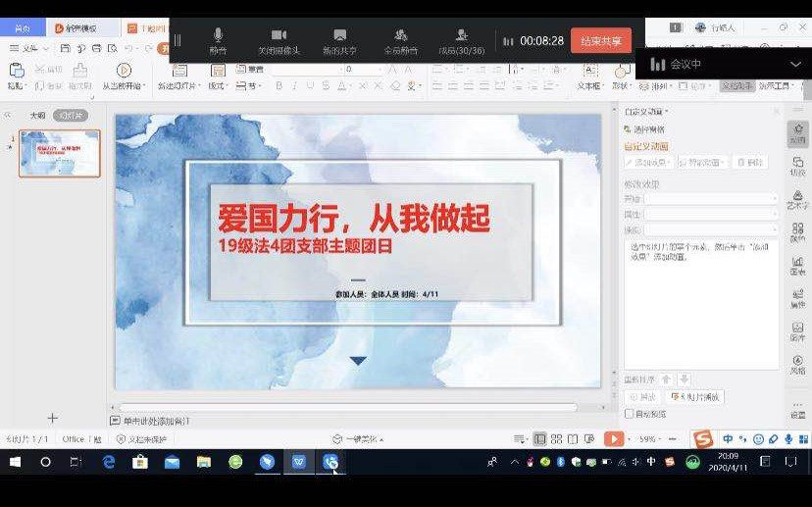This screenshot has height=507, width=812.
Task: Open the custom animation panel title dropdown
Action: click(x=647, y=112)
